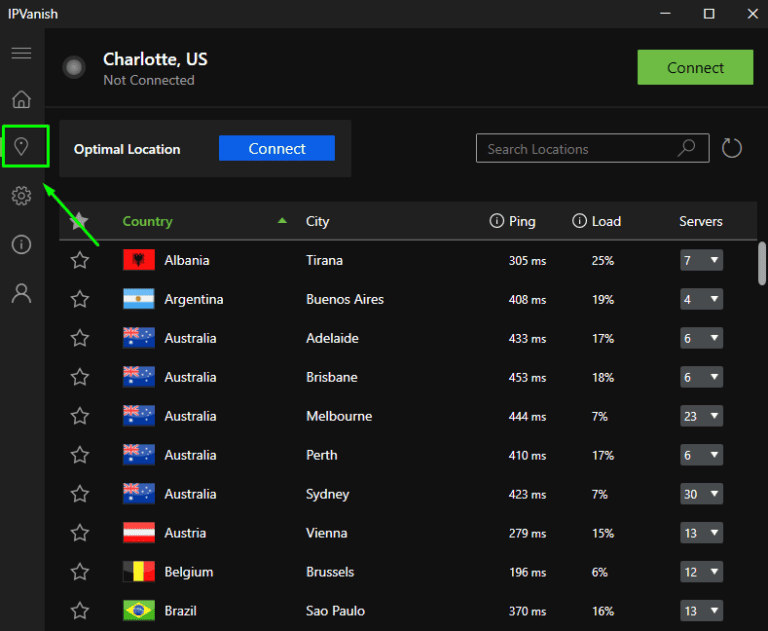This screenshot has height=631, width=768.
Task: Star the Brussels, Belgium location
Action: click(80, 572)
